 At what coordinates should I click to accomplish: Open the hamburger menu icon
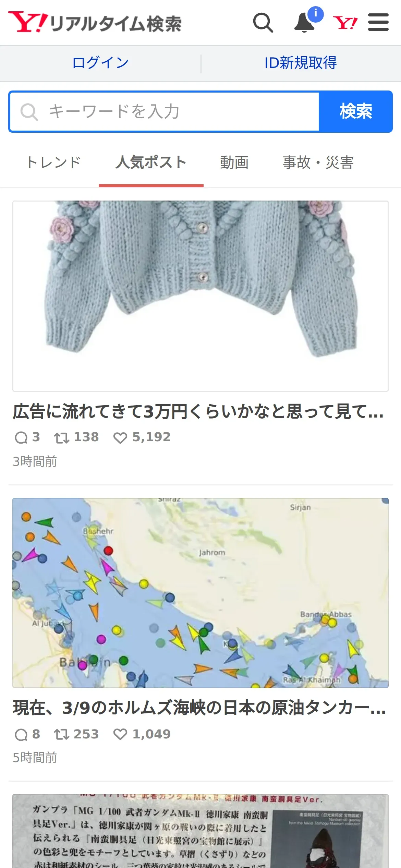[378, 23]
